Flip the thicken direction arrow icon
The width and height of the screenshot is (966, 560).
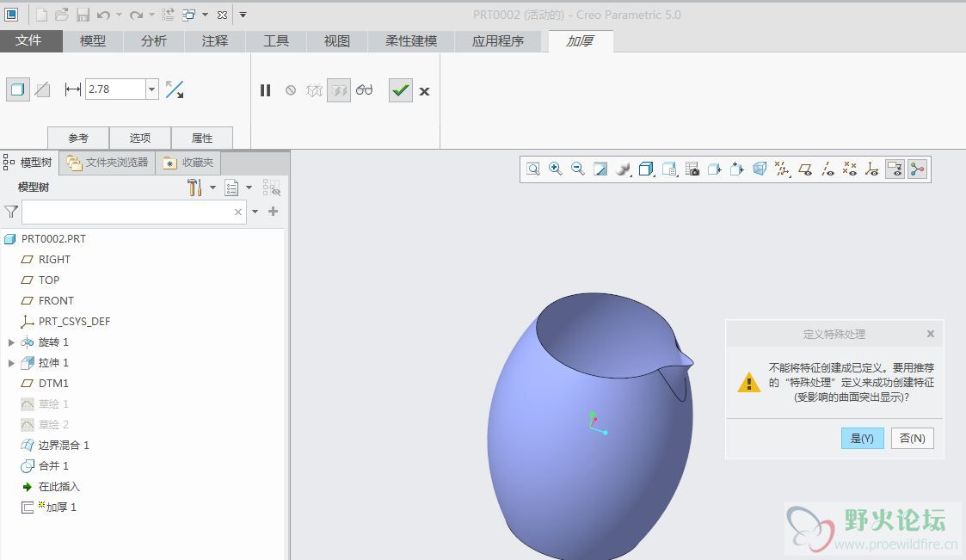175,90
